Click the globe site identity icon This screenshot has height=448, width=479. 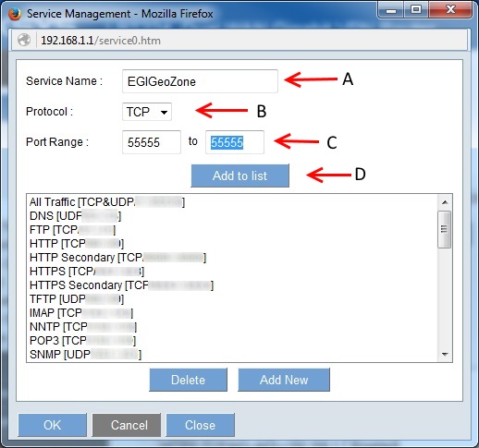pos(24,40)
